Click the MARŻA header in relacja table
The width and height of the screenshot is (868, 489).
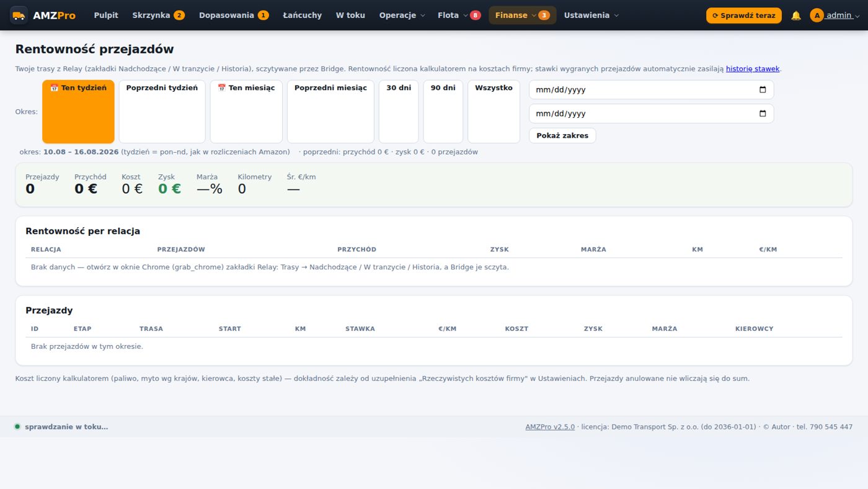pos(593,249)
